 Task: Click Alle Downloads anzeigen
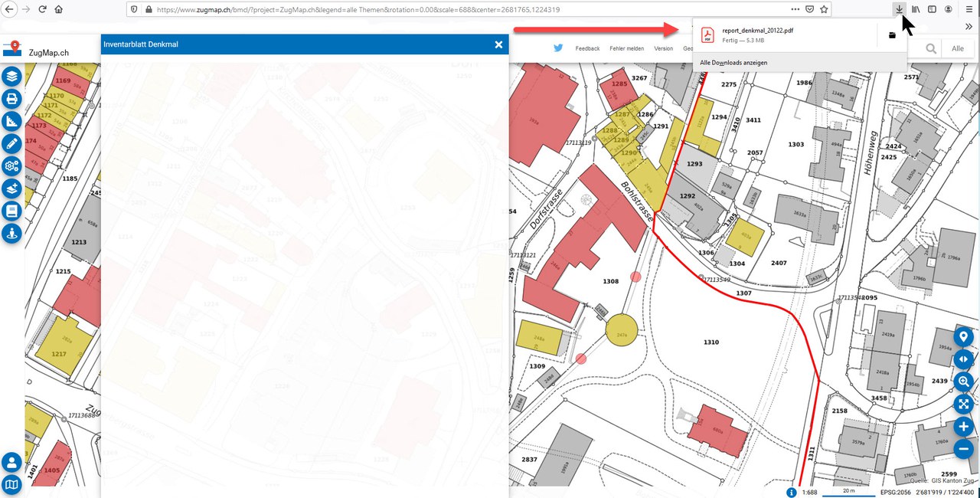coord(733,62)
